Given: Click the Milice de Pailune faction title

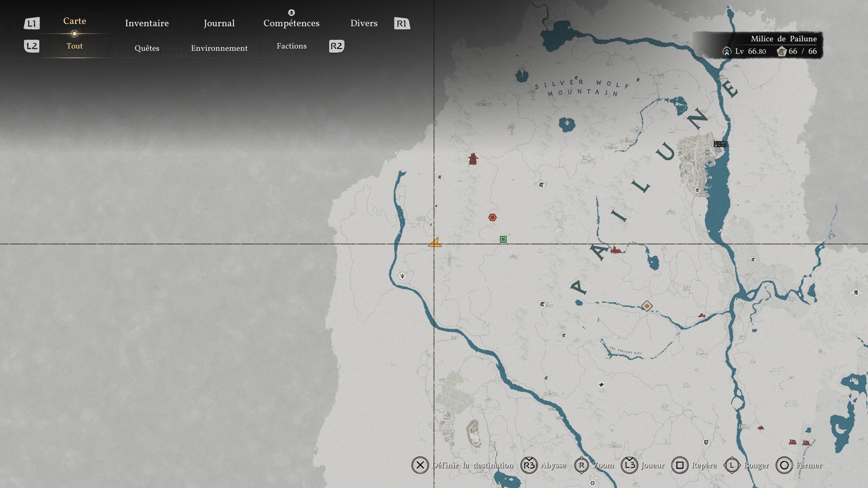Looking at the screenshot, I should point(784,39).
